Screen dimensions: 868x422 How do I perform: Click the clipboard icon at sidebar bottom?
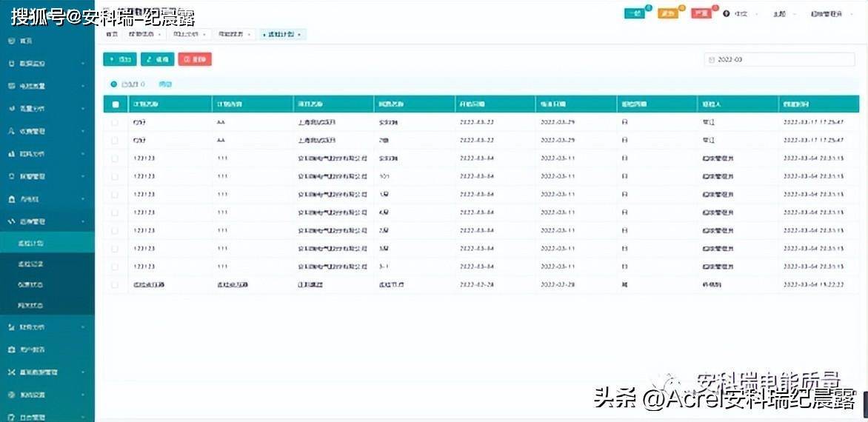[x=12, y=417]
